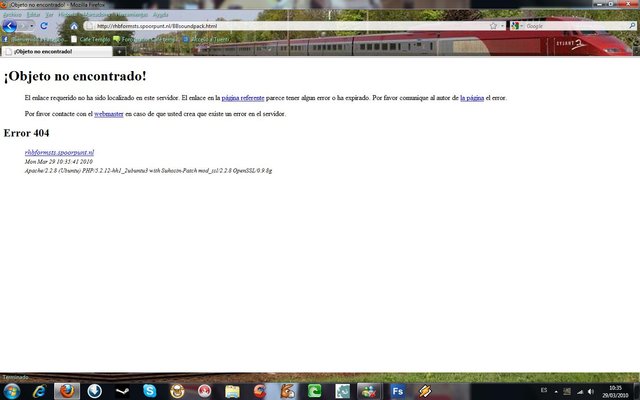Screen dimensions: 640x400
Task: Select the '¡Objeto no encontrado!' tab
Action: pyautogui.click(x=55, y=50)
